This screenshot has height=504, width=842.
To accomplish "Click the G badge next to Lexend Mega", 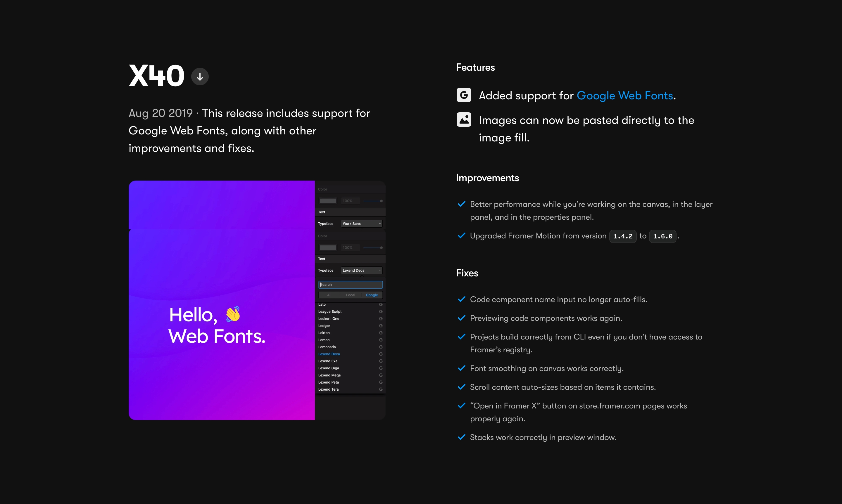I will click(x=381, y=375).
